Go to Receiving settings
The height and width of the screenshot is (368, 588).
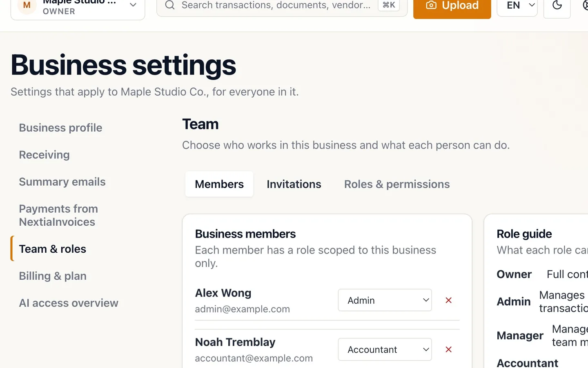44,155
